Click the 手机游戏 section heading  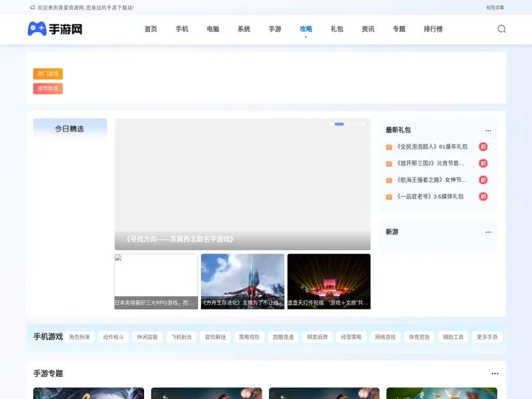coord(48,337)
